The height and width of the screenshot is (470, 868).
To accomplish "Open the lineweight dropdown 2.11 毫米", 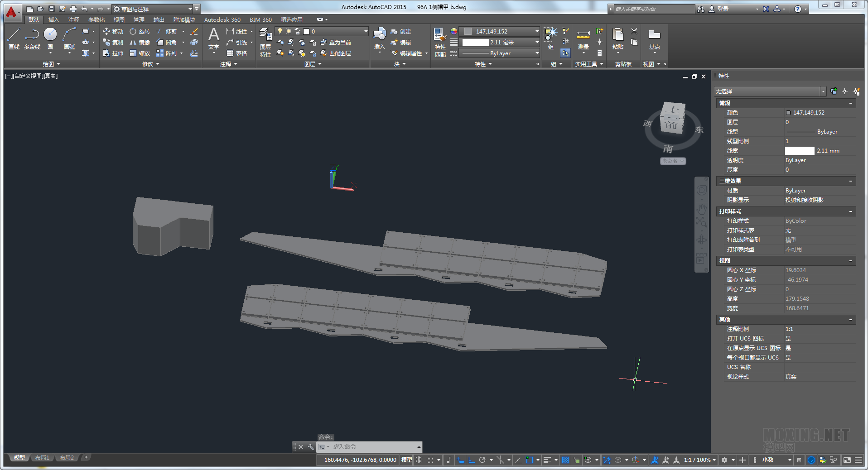I will pos(499,42).
